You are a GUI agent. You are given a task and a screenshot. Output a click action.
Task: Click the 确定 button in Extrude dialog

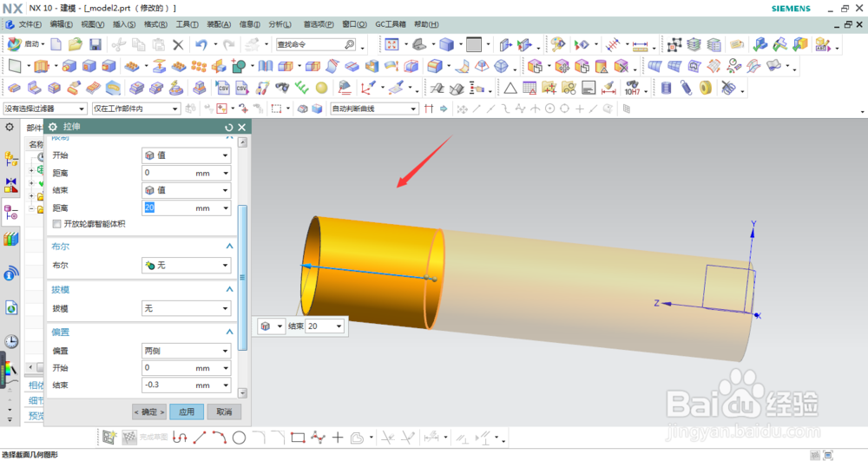click(149, 412)
